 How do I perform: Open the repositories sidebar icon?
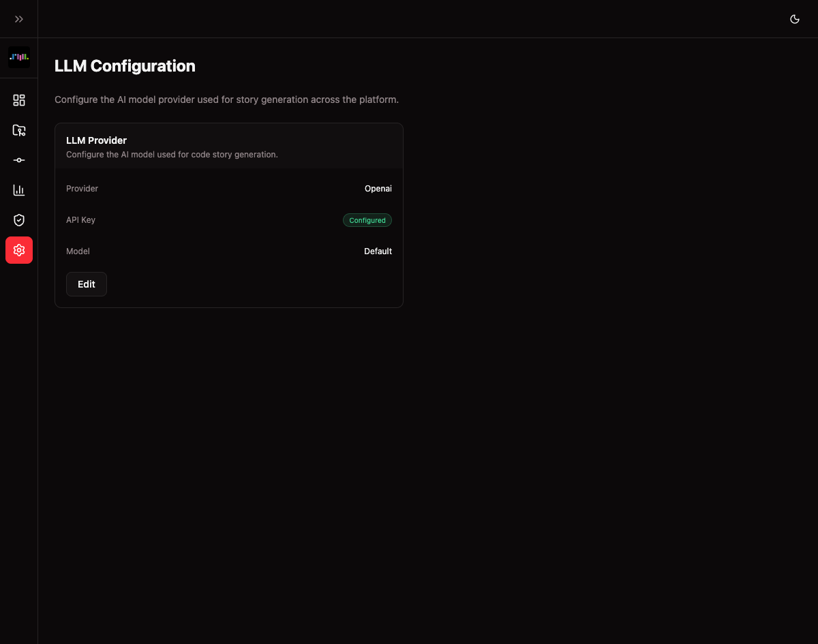click(x=18, y=129)
